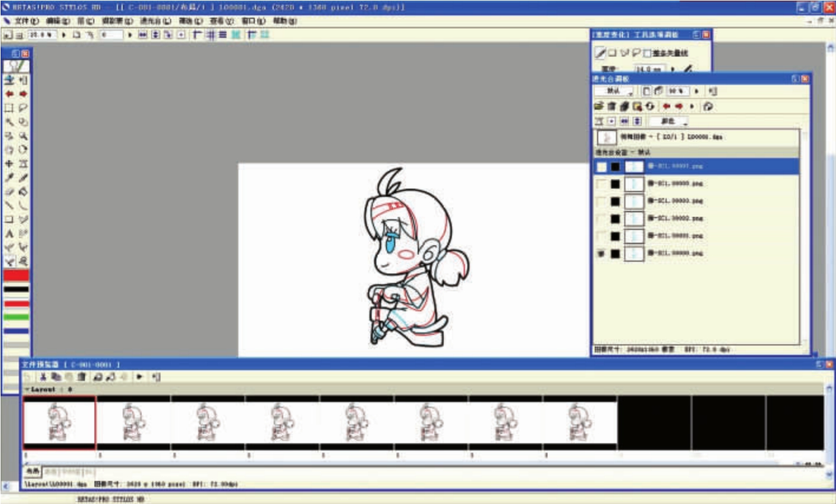The width and height of the screenshot is (836, 504).
Task: Select the eraser tool in toolbox
Action: [9, 192]
